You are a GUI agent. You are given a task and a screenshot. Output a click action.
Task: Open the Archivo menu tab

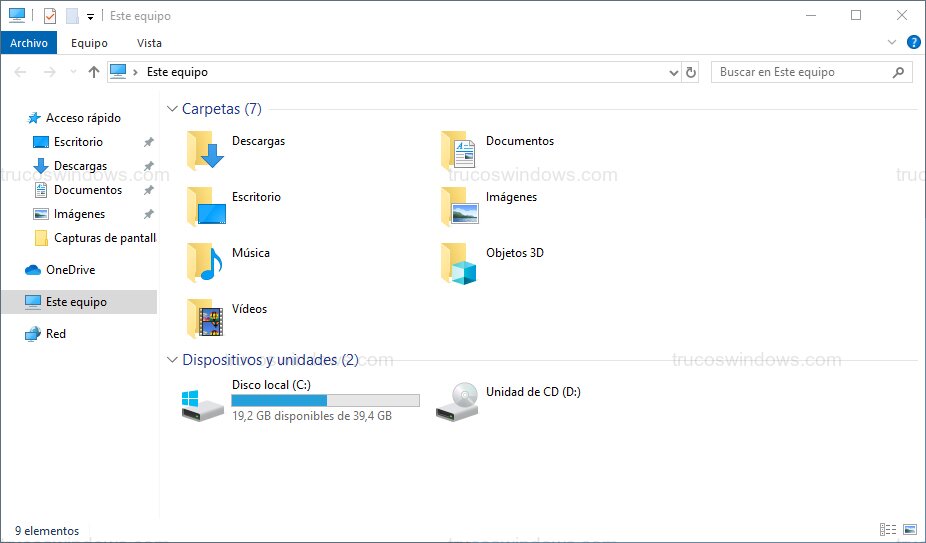(x=29, y=43)
